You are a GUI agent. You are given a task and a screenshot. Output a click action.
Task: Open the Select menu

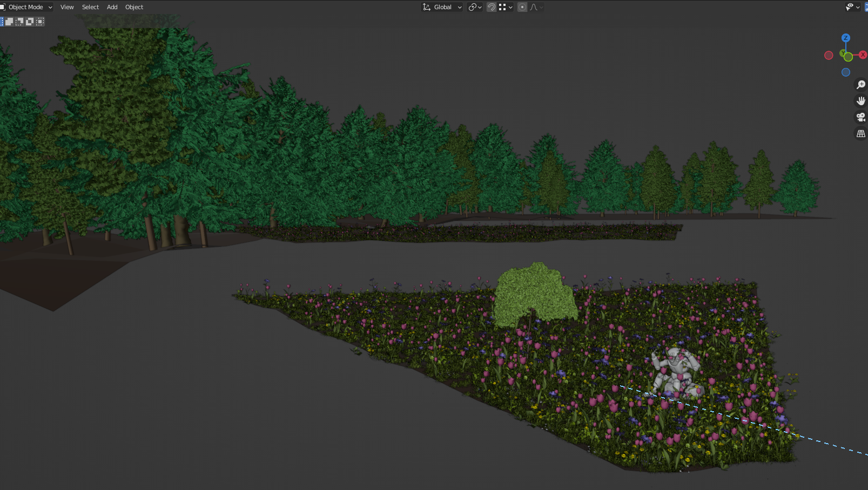click(x=90, y=7)
